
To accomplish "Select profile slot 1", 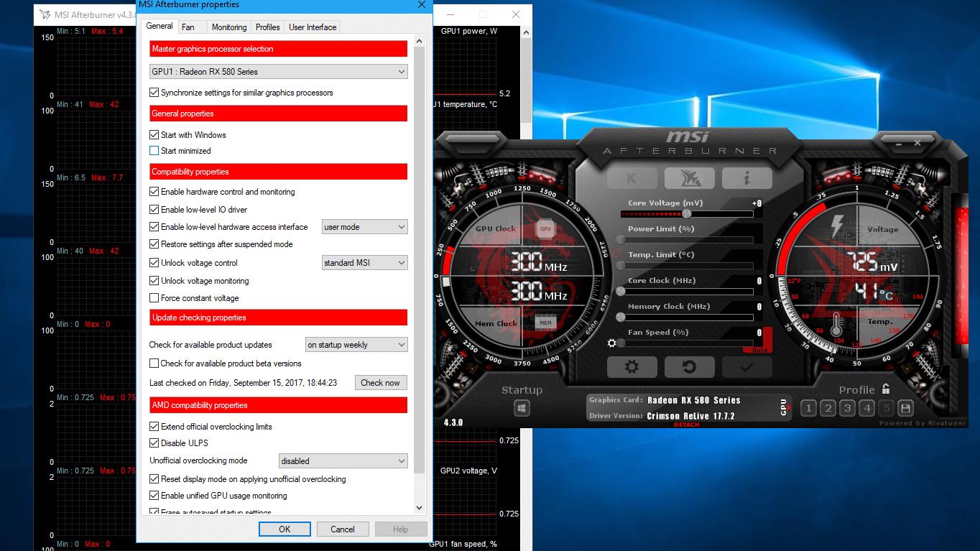I will (808, 409).
